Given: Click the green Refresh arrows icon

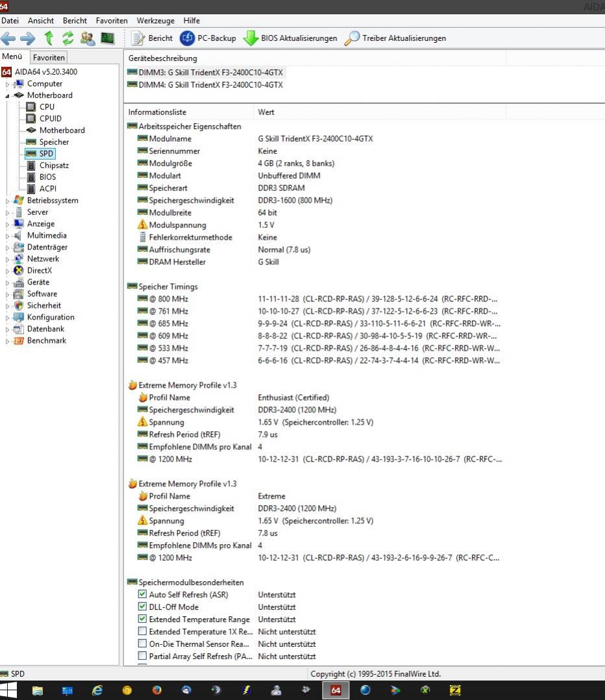Looking at the screenshot, I should tap(68, 38).
